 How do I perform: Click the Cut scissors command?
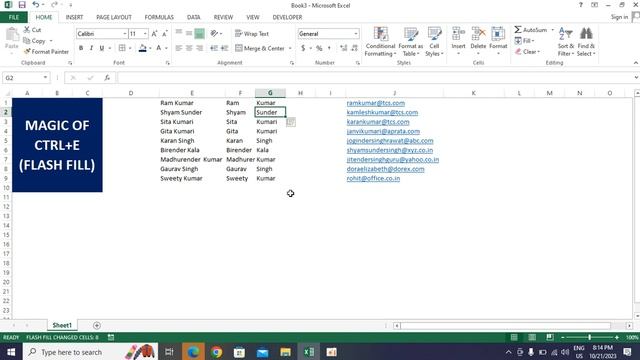32,30
